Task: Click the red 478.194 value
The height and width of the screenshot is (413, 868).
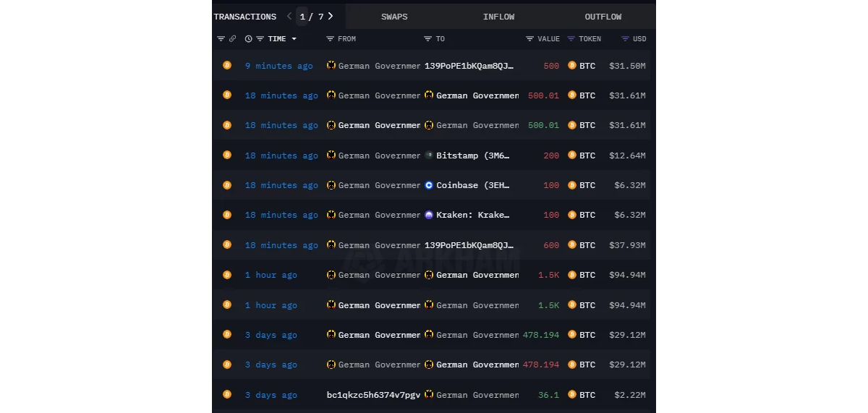Action: pyautogui.click(x=541, y=365)
